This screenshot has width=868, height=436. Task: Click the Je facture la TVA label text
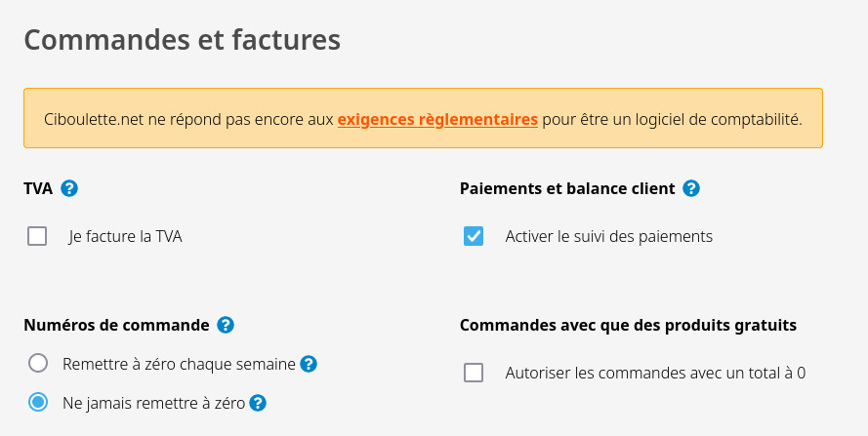(x=125, y=236)
